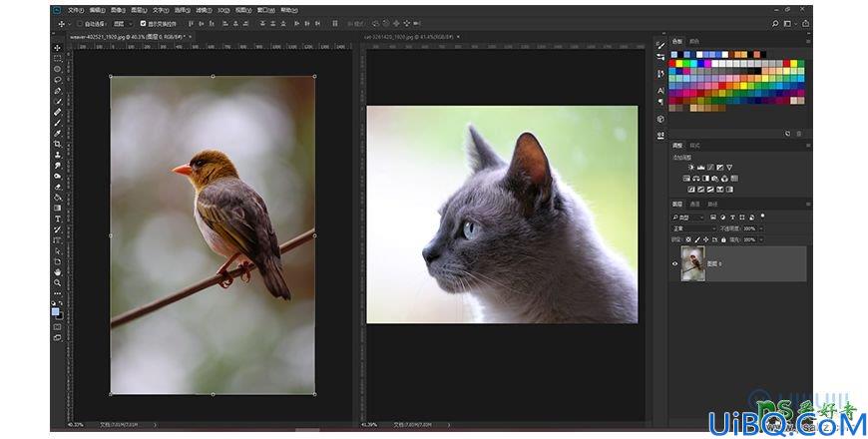Viewport: 868px width, 439px height.
Task: Add a Black & White adjustment layer
Action: (x=705, y=179)
